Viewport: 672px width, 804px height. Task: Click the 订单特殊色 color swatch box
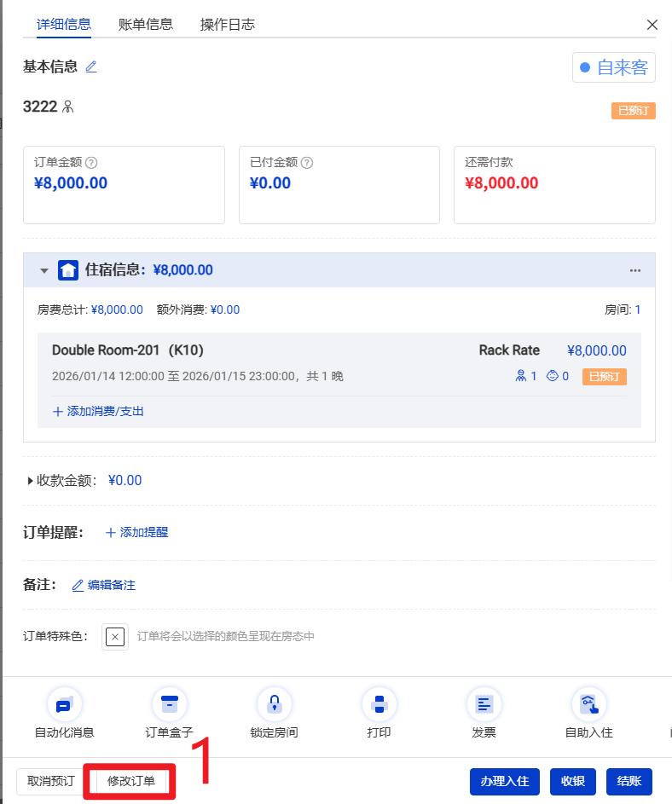click(x=115, y=636)
